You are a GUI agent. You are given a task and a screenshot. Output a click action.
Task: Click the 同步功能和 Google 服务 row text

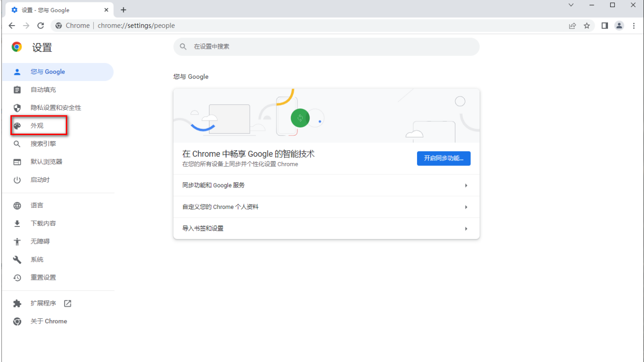(x=214, y=186)
